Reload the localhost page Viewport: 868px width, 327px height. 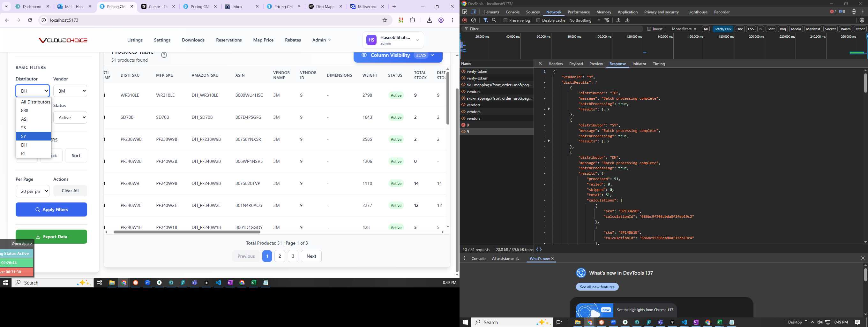(x=30, y=20)
